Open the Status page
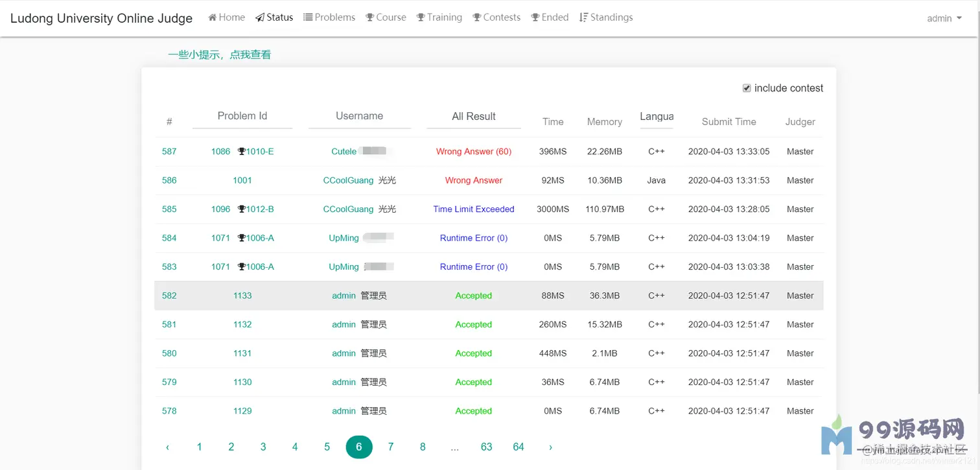The height and width of the screenshot is (470, 980). pos(274,18)
